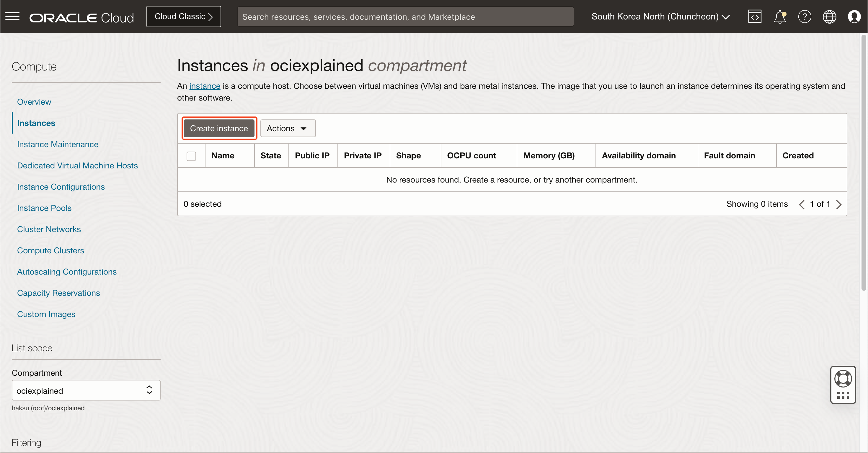Open the hamburger navigation menu
Viewport: 868px width, 453px height.
click(12, 17)
